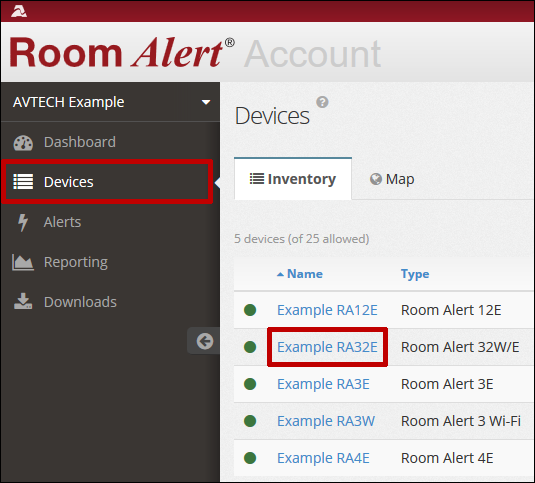Collapse sidebar with the left arrow button

pos(205,341)
